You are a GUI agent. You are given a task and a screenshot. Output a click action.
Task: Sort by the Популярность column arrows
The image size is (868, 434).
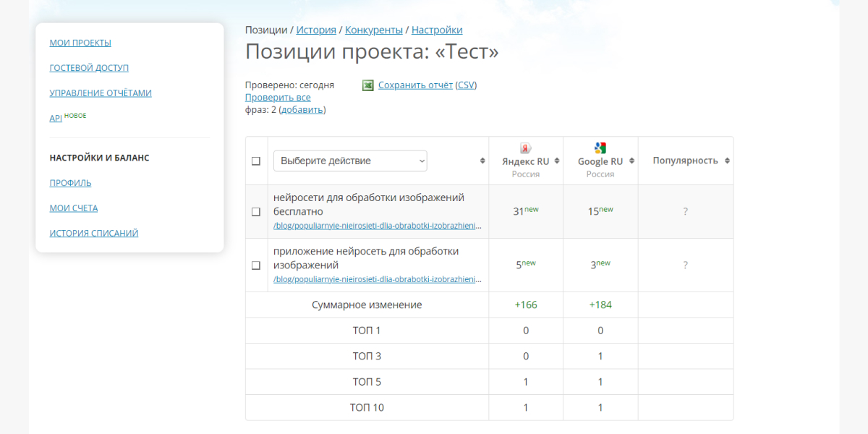point(727,161)
